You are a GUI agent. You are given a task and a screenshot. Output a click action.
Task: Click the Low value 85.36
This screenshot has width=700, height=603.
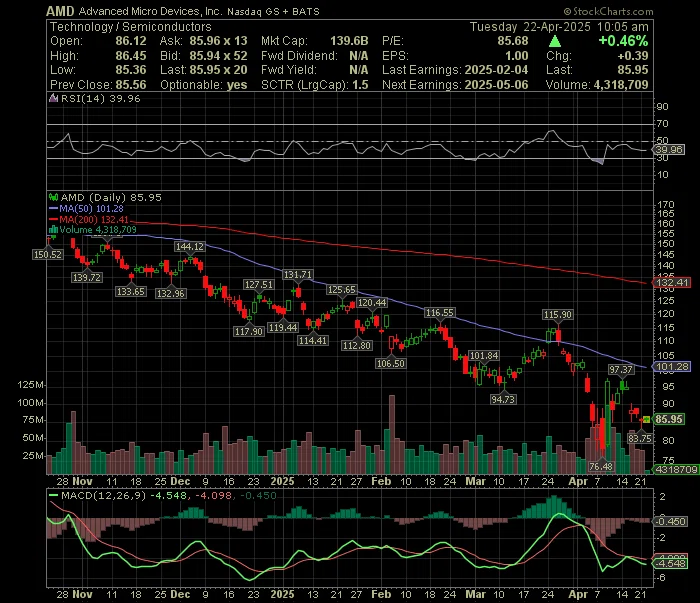coord(131,70)
